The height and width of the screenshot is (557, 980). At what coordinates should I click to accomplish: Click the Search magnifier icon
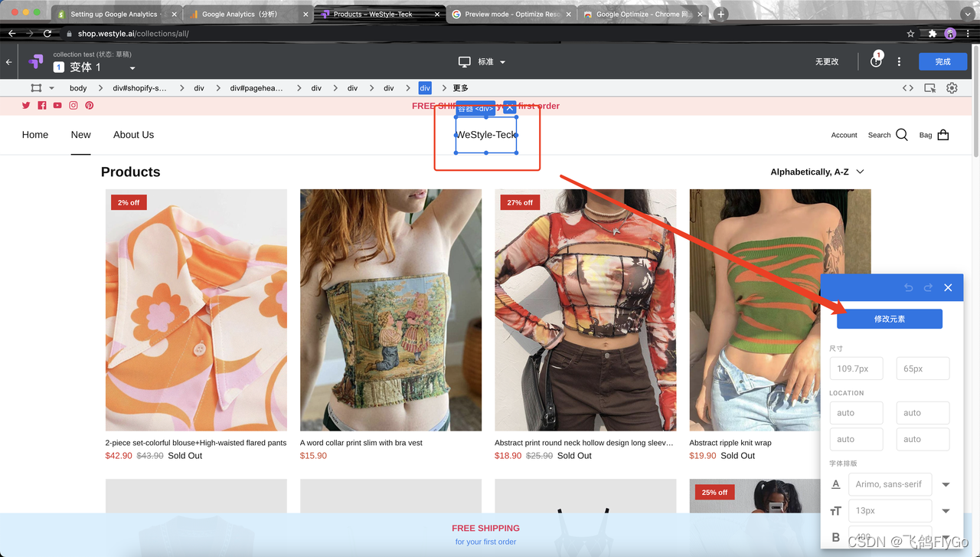(x=902, y=135)
